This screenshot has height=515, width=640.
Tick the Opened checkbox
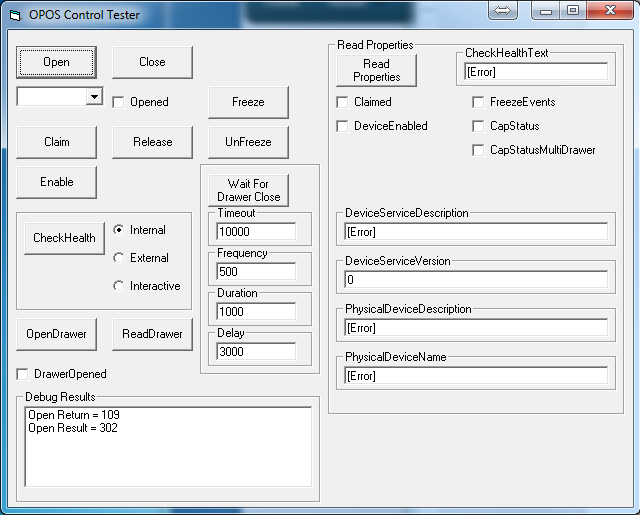click(x=118, y=102)
